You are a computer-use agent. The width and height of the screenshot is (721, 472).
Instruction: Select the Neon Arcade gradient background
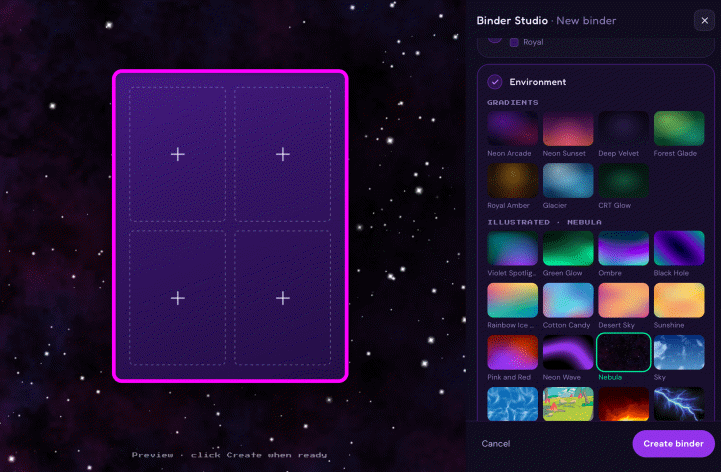click(512, 128)
